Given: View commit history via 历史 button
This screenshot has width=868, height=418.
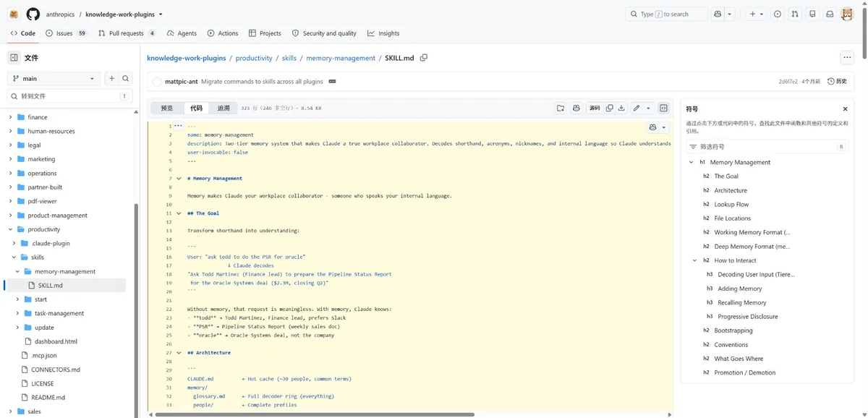Looking at the screenshot, I should tap(837, 82).
